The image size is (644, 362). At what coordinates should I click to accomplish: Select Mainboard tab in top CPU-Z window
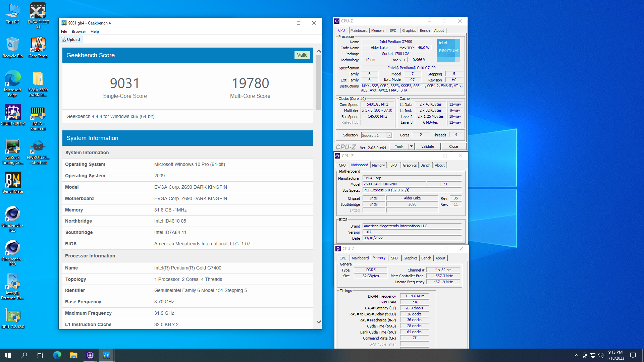tap(359, 31)
